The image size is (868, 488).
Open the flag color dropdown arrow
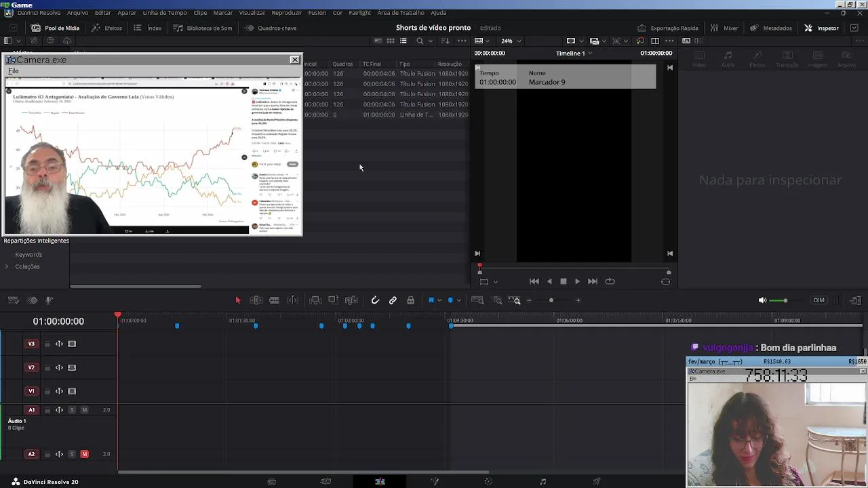tap(439, 300)
